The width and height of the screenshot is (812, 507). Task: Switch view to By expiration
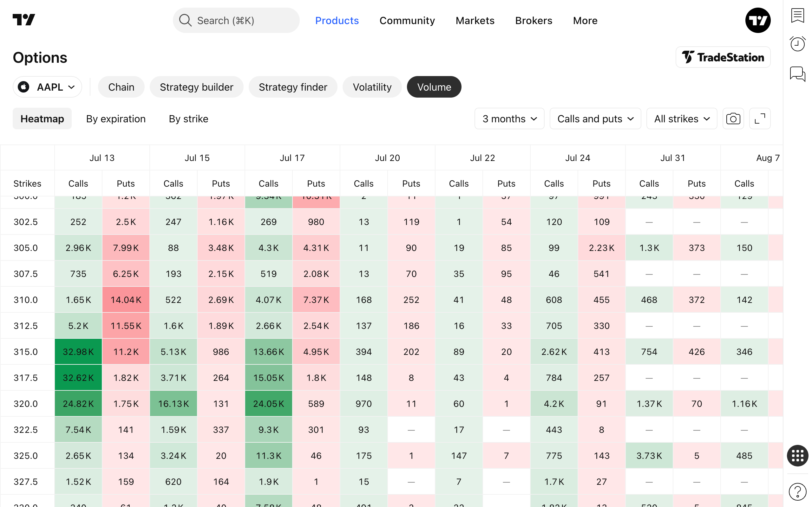(x=116, y=119)
